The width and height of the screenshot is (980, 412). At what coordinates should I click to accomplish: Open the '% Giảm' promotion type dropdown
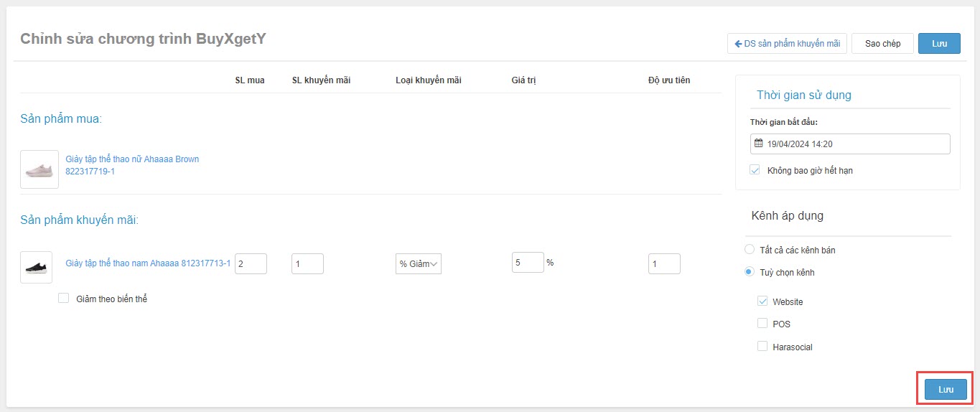click(418, 263)
